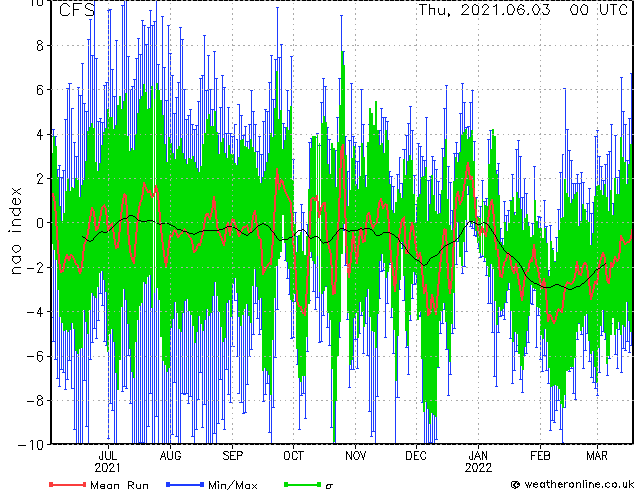
Task: Click the AUG x-axis label
Action: pyautogui.click(x=170, y=456)
